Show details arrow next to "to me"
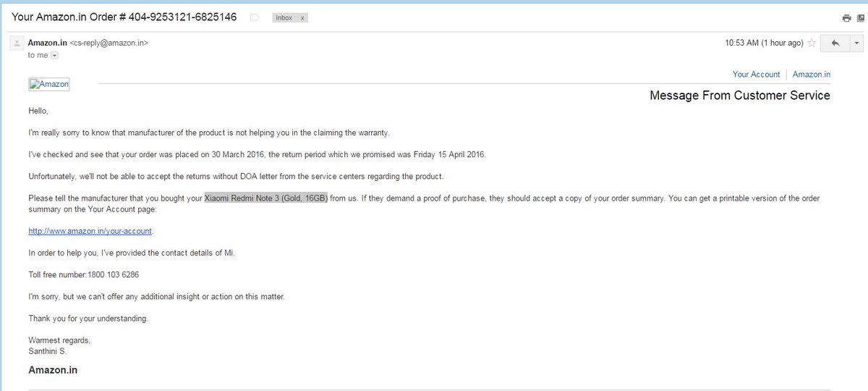Screen dimensions: 868x391 [54, 55]
